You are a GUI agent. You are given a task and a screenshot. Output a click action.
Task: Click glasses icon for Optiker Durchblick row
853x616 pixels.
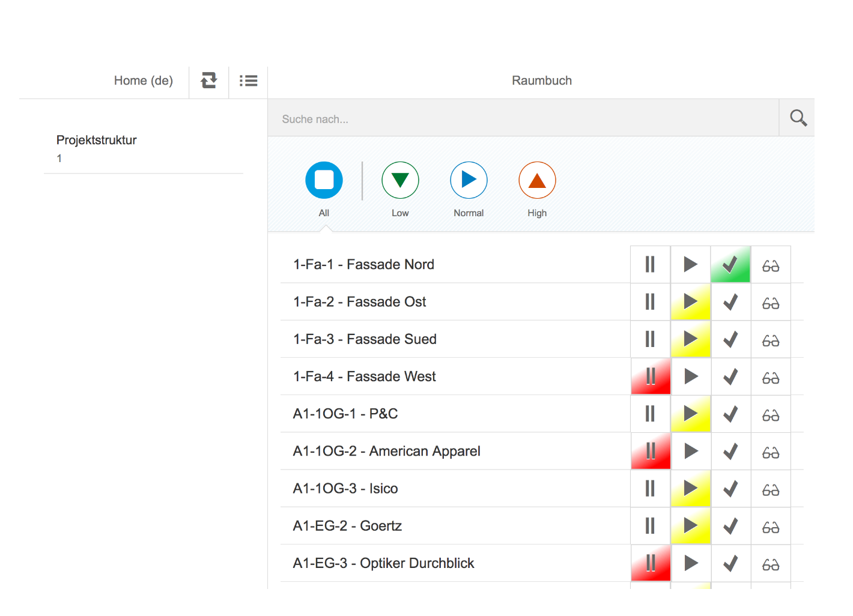770,564
